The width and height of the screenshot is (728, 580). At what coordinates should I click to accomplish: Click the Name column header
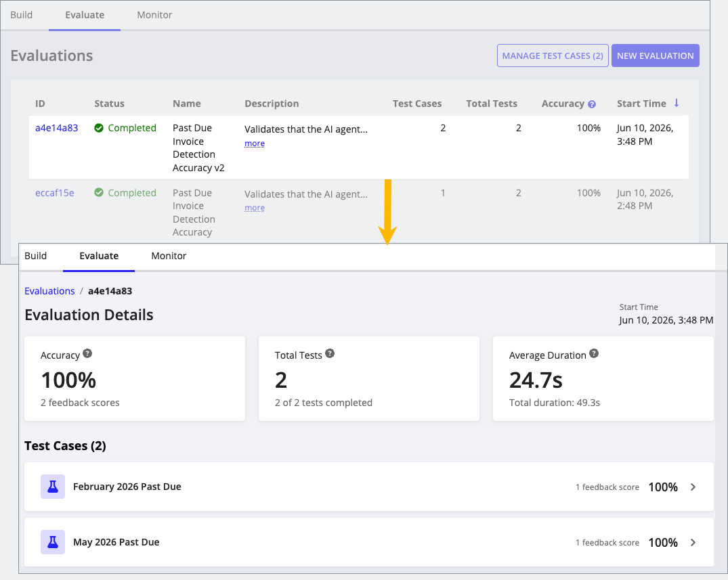point(187,104)
